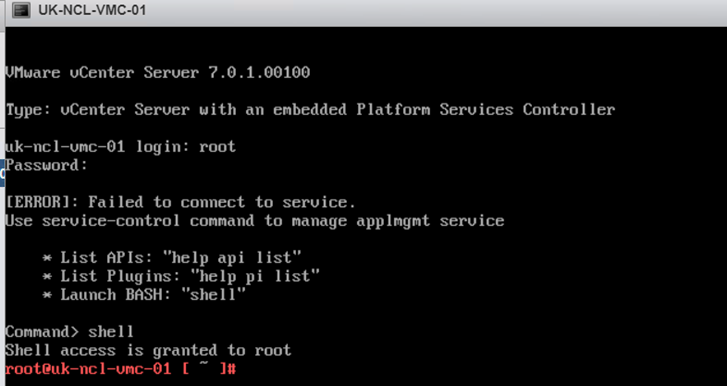Click the version number 7.0.1.00100

tap(259, 73)
